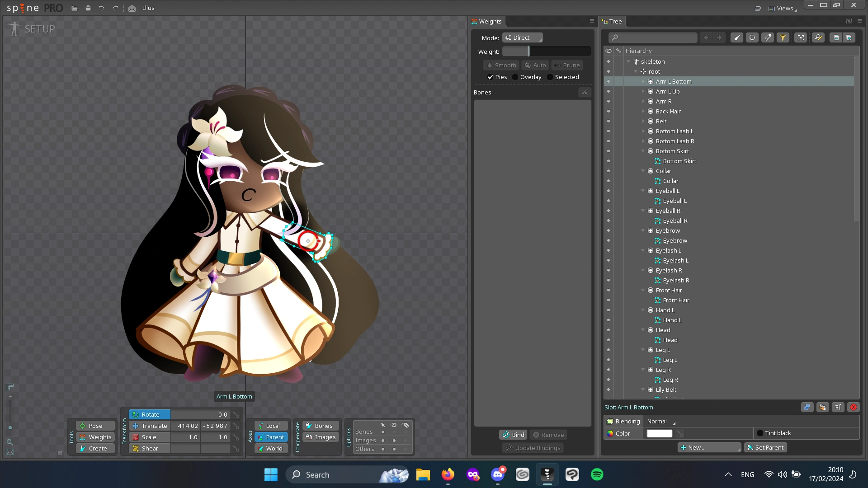Click the duplicate slot icon
Screen dimensions: 868x488
pyautogui.click(x=807, y=408)
